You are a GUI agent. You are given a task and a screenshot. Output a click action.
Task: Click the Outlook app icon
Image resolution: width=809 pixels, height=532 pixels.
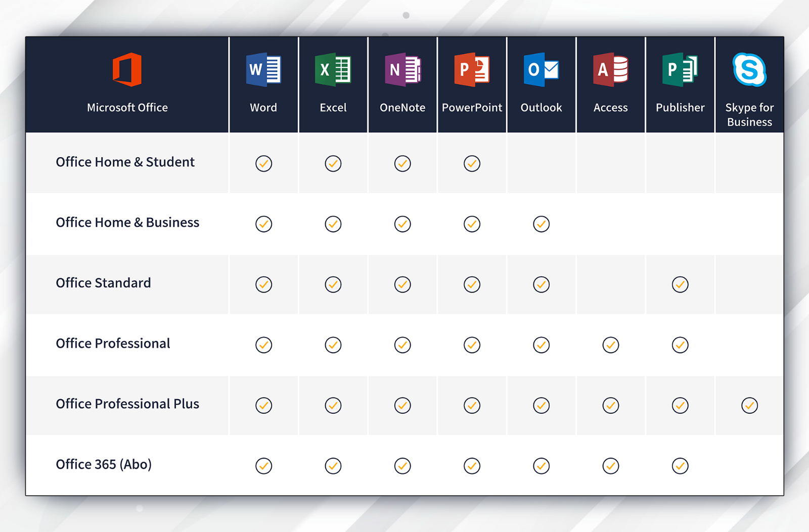(541, 70)
